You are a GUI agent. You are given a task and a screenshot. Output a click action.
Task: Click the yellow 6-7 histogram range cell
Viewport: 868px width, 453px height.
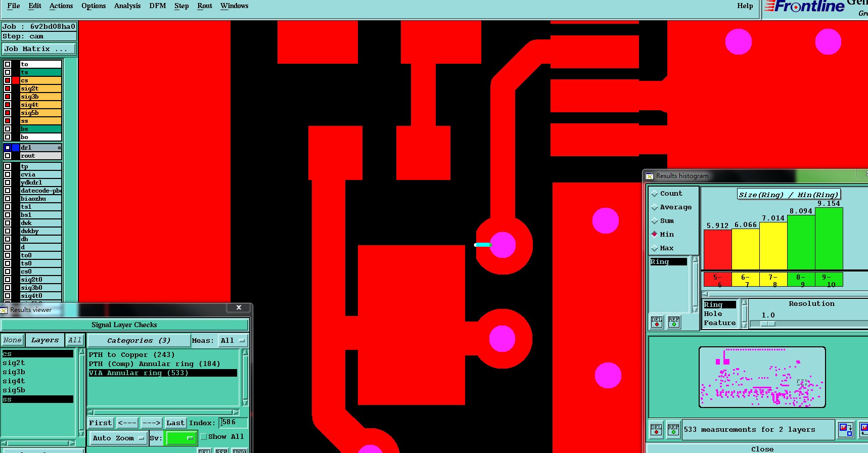(745, 280)
